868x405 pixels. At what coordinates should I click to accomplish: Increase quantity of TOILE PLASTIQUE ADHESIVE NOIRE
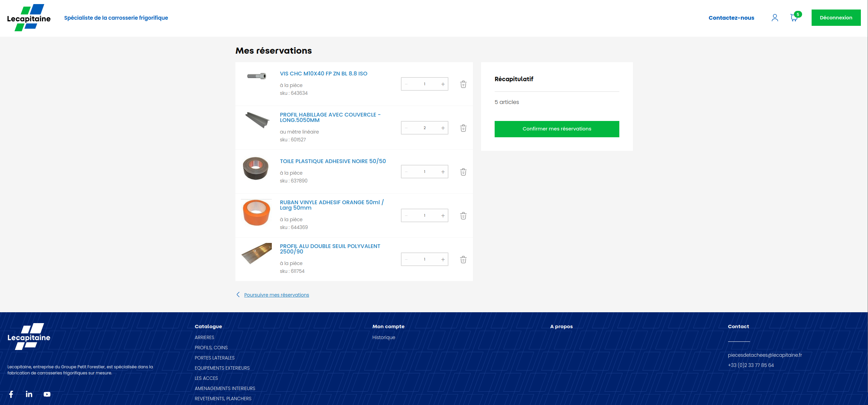443,172
